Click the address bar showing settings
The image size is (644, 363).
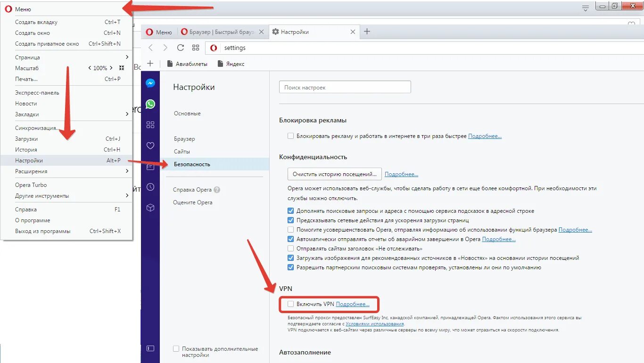[424, 48]
